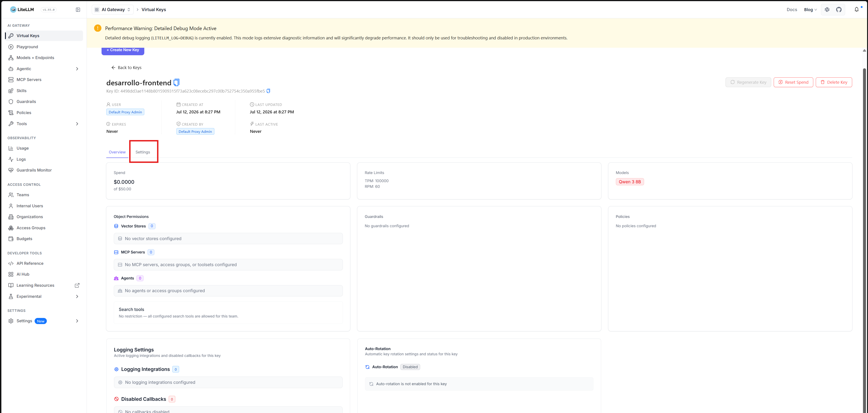Select Virtual Keys in the sidebar
The height and width of the screenshot is (413, 868).
pos(44,36)
